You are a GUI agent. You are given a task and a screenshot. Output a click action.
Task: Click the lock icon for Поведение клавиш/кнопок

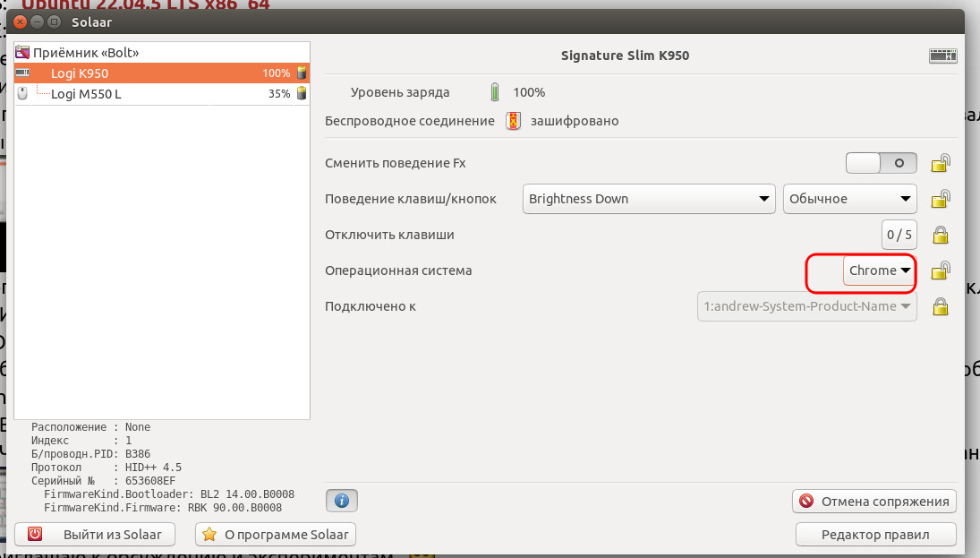click(x=941, y=199)
